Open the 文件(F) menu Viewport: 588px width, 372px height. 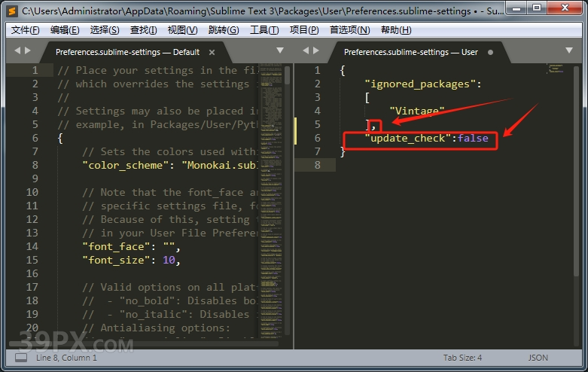[25, 30]
